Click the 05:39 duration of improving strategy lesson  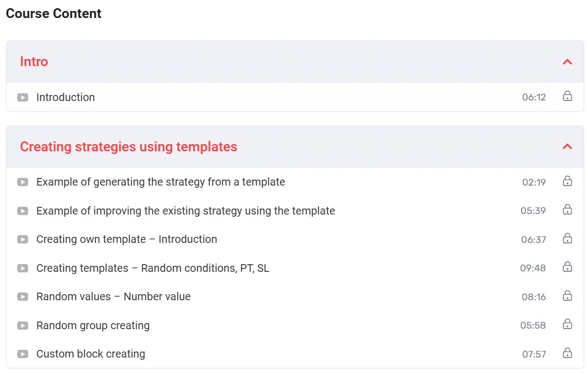click(x=533, y=211)
